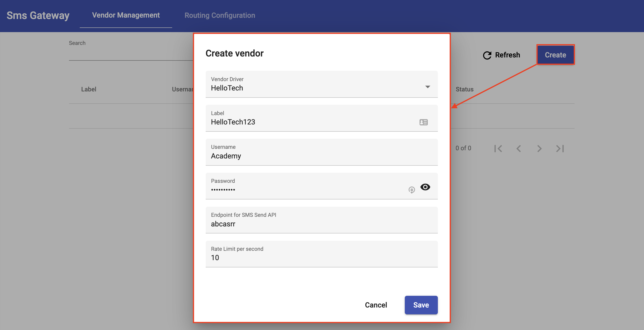The image size is (644, 330).
Task: Switch to Vendor Management tab
Action: point(126,15)
